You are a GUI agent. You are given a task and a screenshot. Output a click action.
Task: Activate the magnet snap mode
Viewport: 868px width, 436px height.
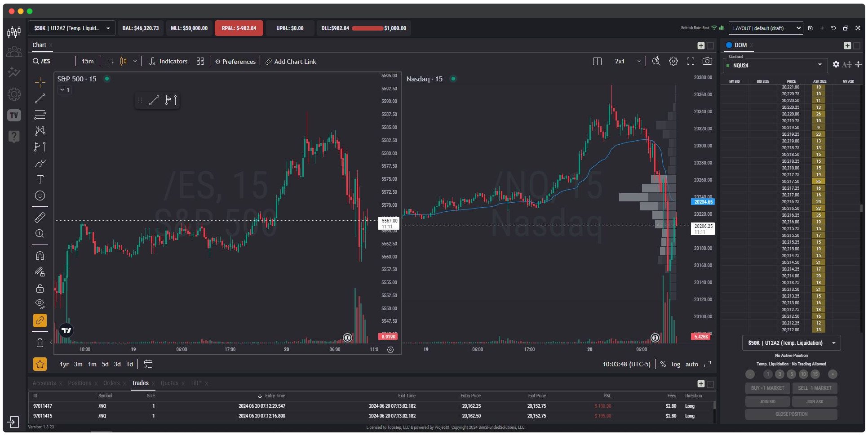click(40, 255)
